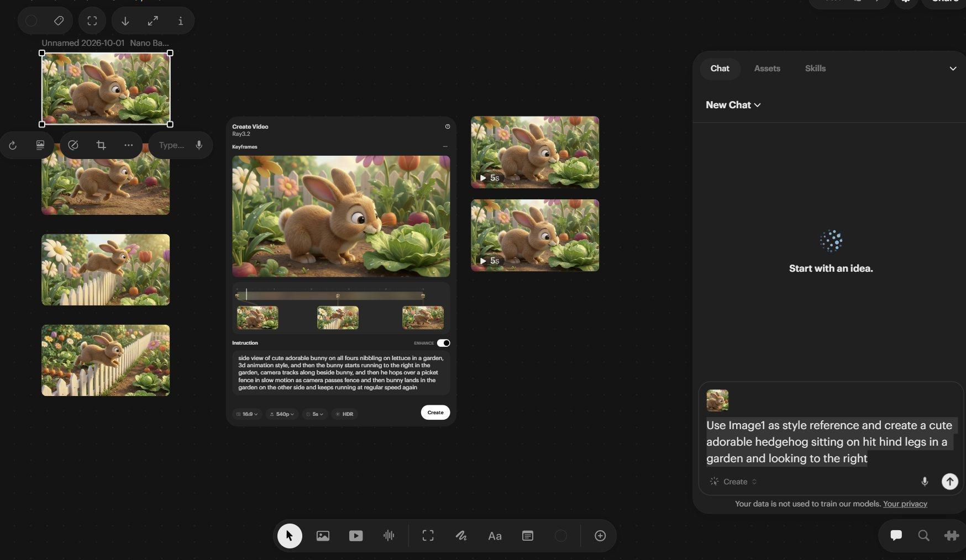Viewport: 966px width, 560px height.
Task: Click the frame selection icon in top toolbar
Action: coord(92,21)
